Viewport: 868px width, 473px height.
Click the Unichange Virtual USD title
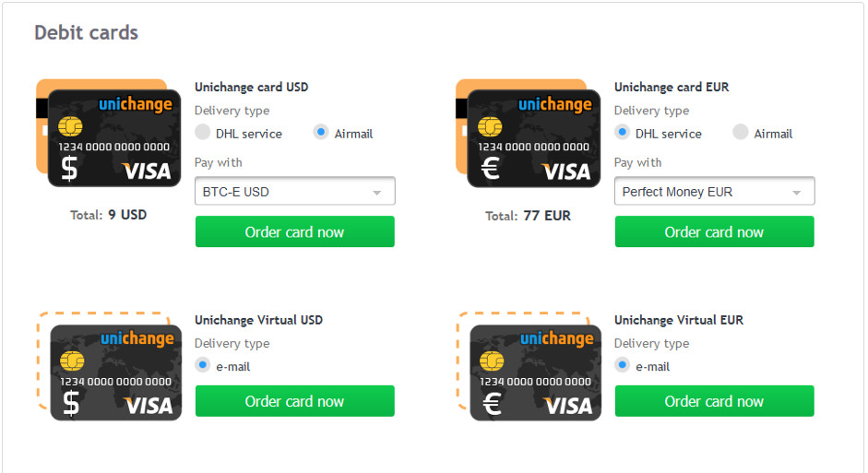coord(259,320)
